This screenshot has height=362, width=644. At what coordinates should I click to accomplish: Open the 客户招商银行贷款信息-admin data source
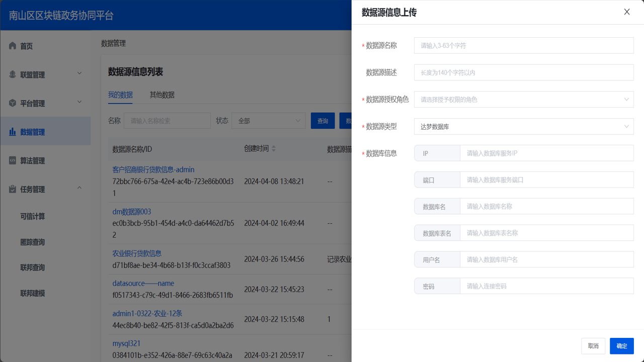(x=153, y=170)
